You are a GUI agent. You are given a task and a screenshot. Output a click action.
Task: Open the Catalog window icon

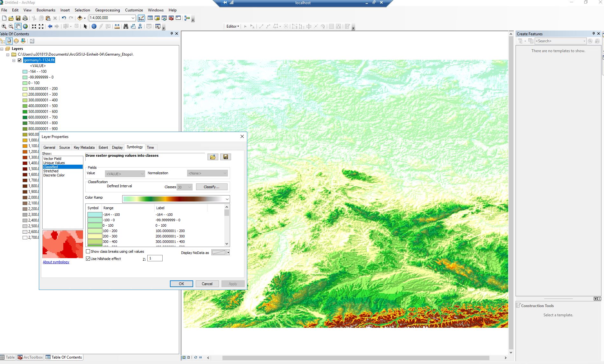pos(157,18)
